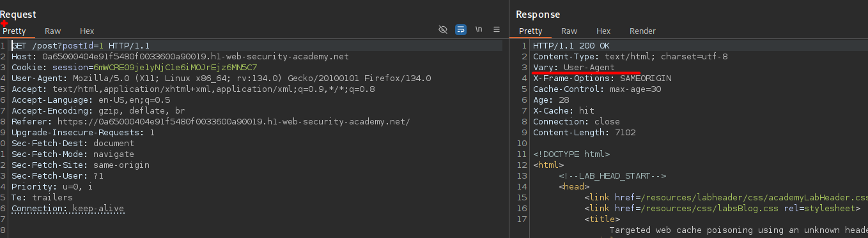The height and width of the screenshot is (238, 868).
Task: Toggle show non-printable characters (\n) icon
Action: [x=479, y=30]
